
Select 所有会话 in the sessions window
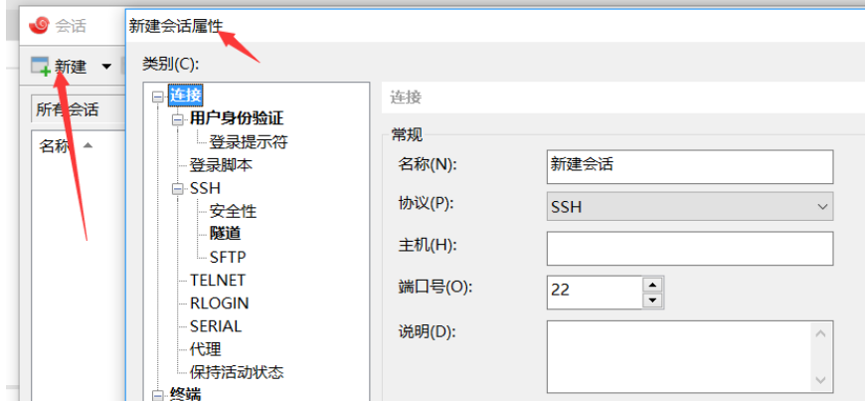click(x=68, y=109)
